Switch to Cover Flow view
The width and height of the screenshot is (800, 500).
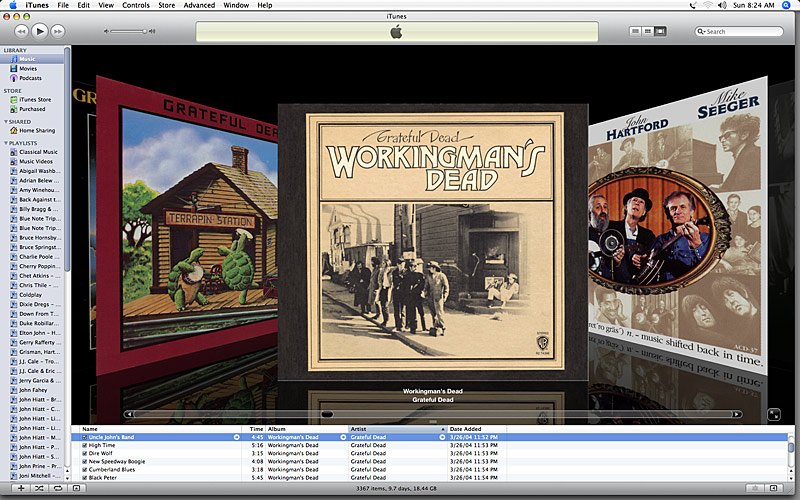660,31
